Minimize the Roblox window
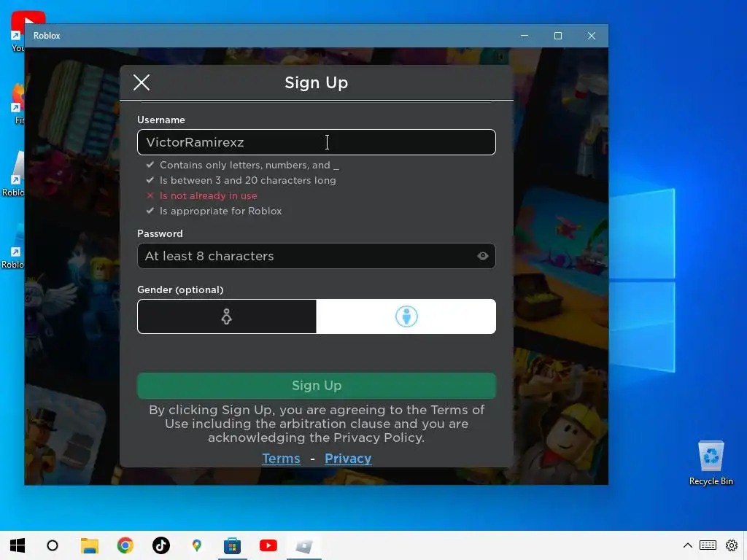Viewport: 747px width, 560px height. pyautogui.click(x=525, y=36)
